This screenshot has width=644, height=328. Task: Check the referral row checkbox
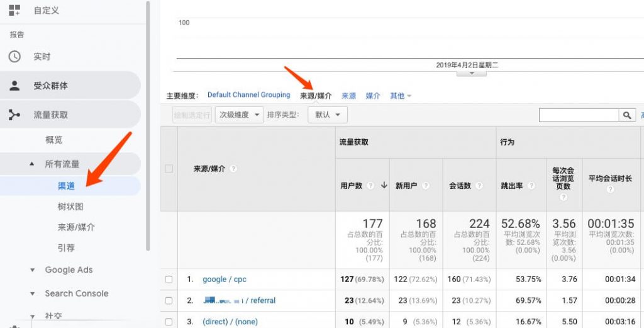tap(169, 300)
